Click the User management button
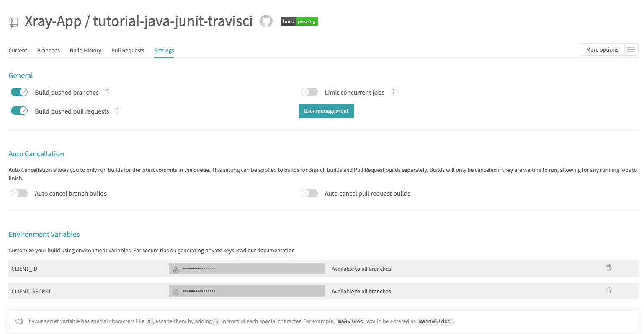 326,111
